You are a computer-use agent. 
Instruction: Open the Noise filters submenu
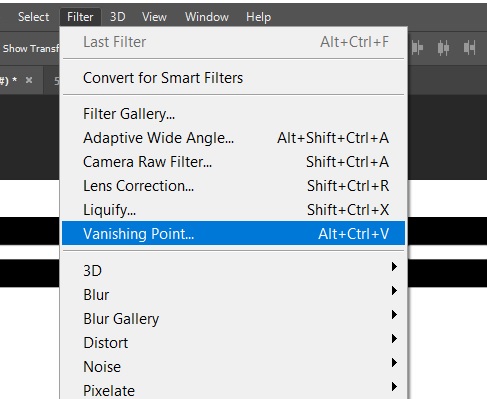(x=234, y=366)
